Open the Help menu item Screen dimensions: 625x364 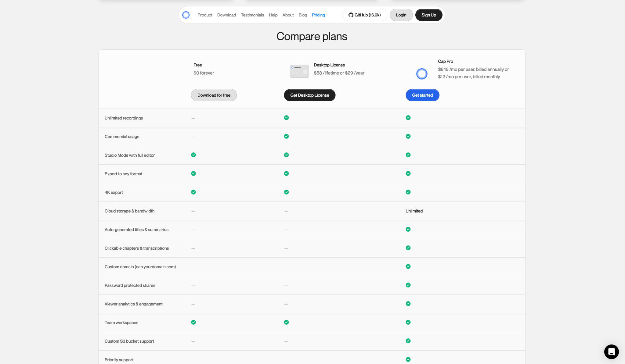(273, 15)
